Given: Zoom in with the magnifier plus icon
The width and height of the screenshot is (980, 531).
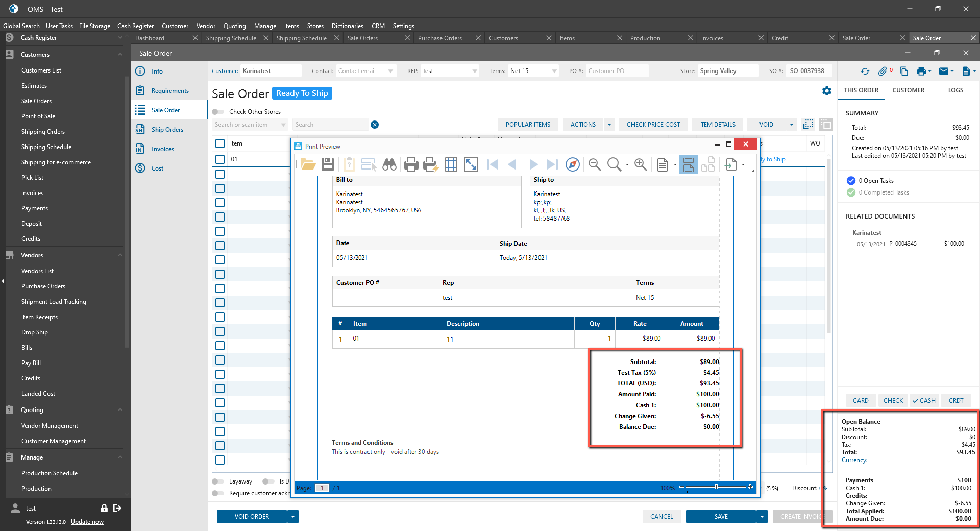Looking at the screenshot, I should (640, 164).
